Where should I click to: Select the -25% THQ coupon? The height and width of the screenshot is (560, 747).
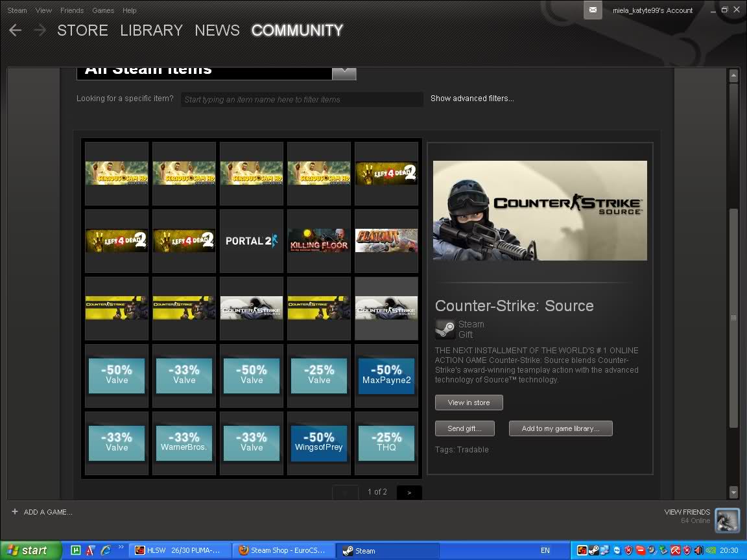(386, 443)
